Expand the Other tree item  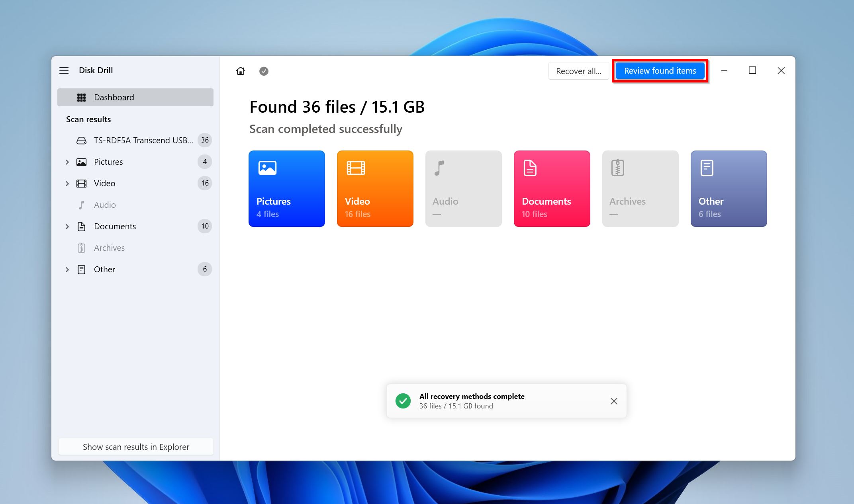pos(67,270)
